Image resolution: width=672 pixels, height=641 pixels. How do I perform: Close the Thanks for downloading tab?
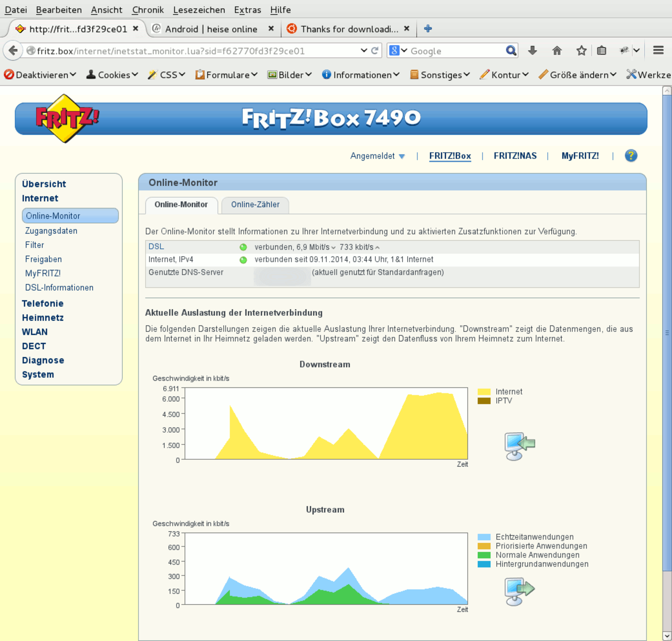[x=407, y=29]
